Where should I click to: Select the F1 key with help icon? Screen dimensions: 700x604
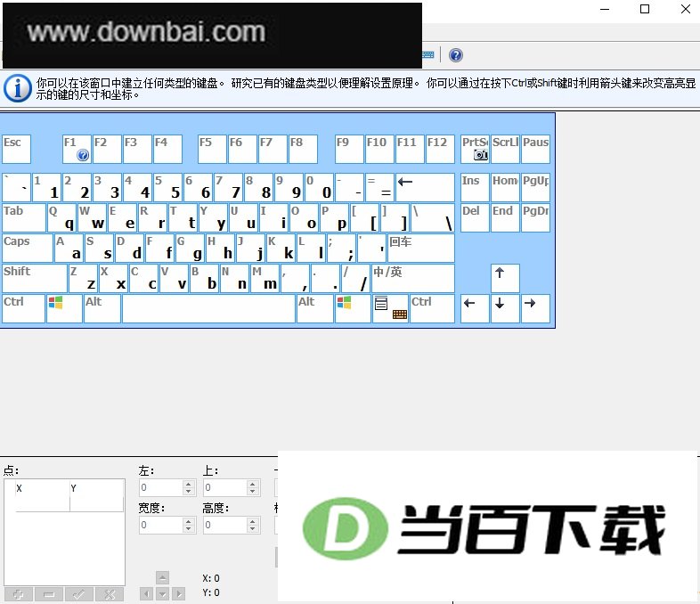click(x=77, y=149)
